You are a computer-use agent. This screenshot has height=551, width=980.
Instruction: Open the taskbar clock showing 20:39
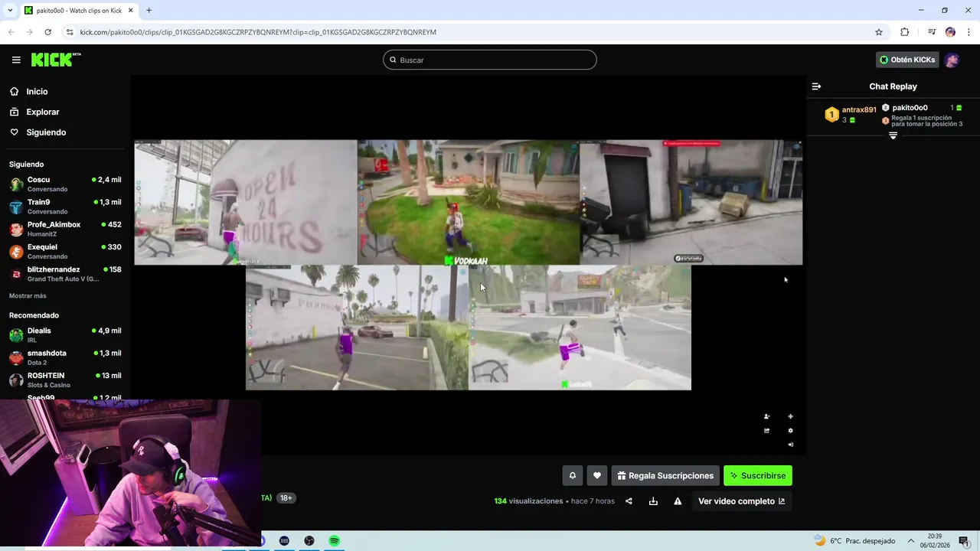[x=935, y=541]
